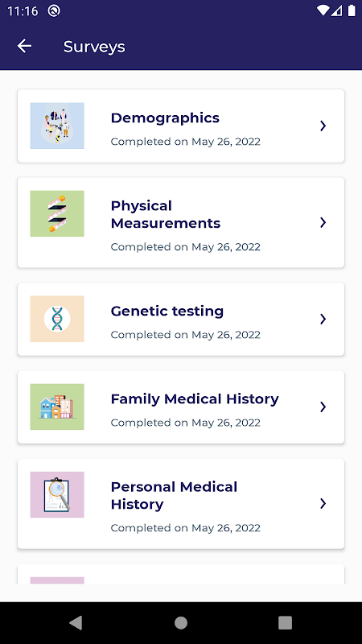Tap chevron on Genetic testing card
The width and height of the screenshot is (362, 644).
coord(323,319)
